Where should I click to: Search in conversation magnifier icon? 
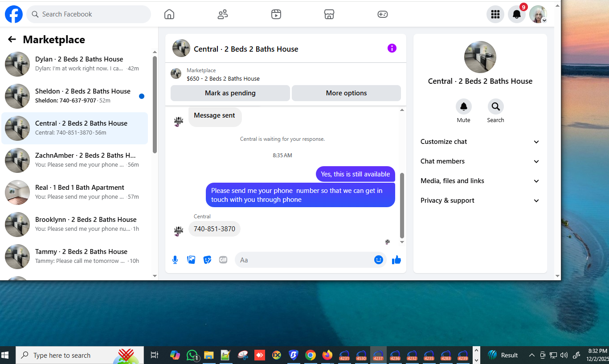pos(496,106)
